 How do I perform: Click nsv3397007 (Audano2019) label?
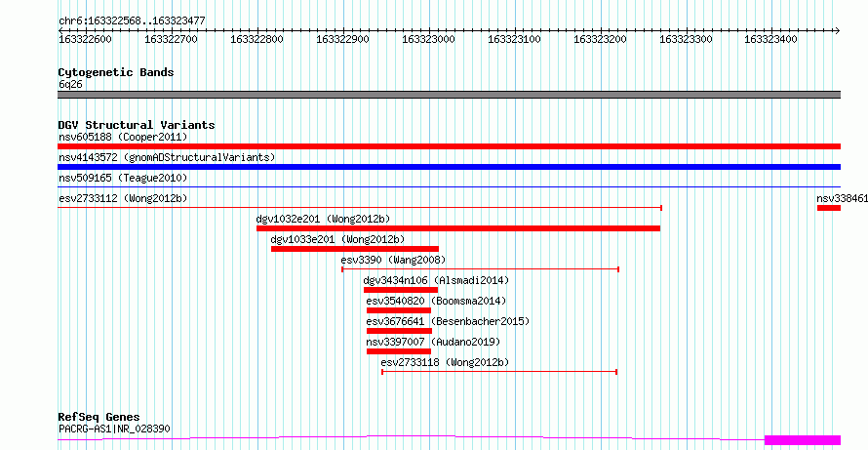433,342
